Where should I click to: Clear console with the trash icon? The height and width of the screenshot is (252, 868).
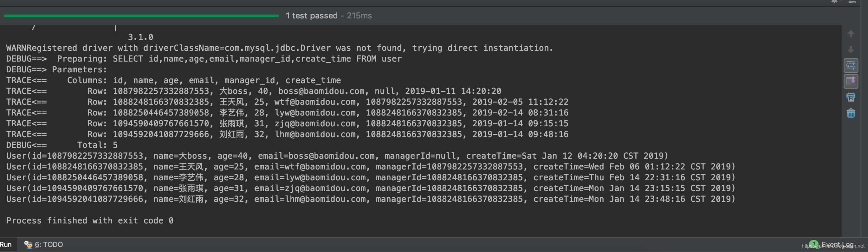851,113
